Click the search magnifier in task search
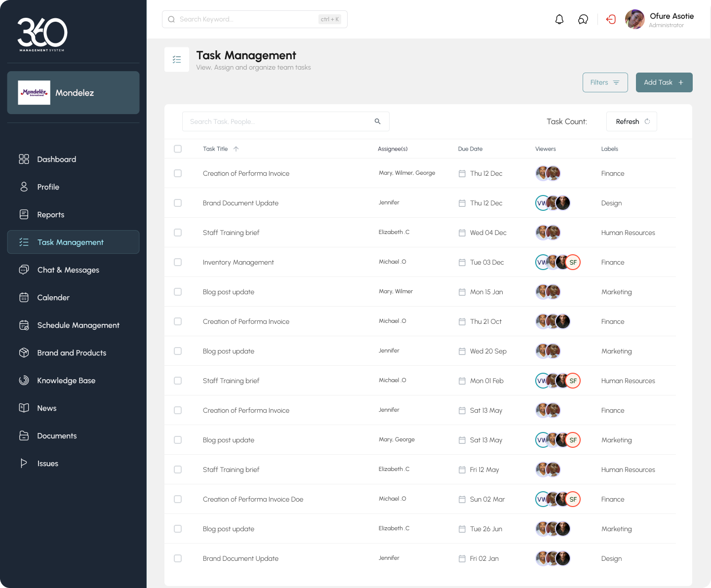This screenshot has width=711, height=588. (x=377, y=121)
